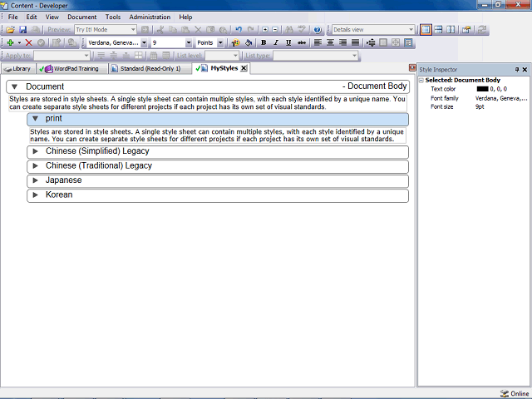The height and width of the screenshot is (399, 532).
Task: Click the Open folder icon
Action: (10, 30)
